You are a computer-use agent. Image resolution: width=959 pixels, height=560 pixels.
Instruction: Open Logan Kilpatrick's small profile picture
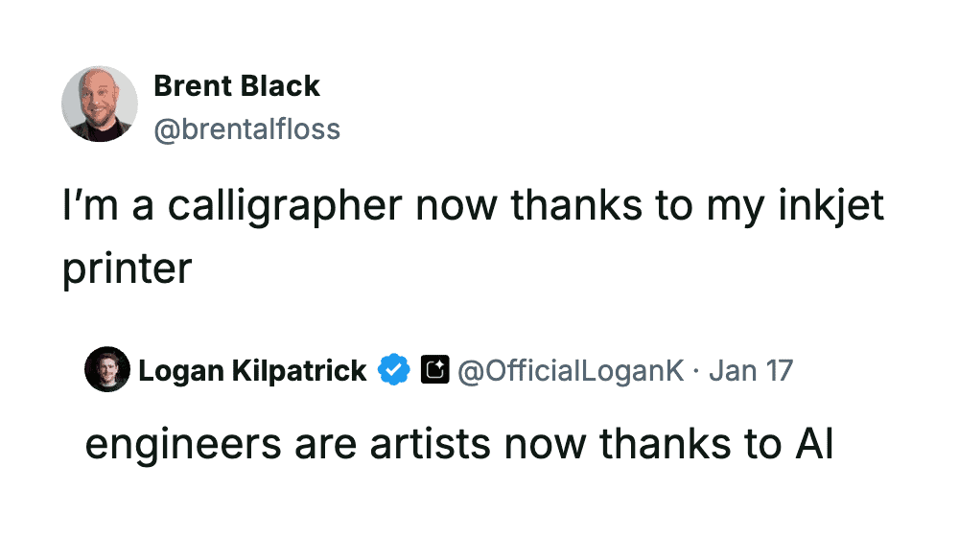(106, 370)
